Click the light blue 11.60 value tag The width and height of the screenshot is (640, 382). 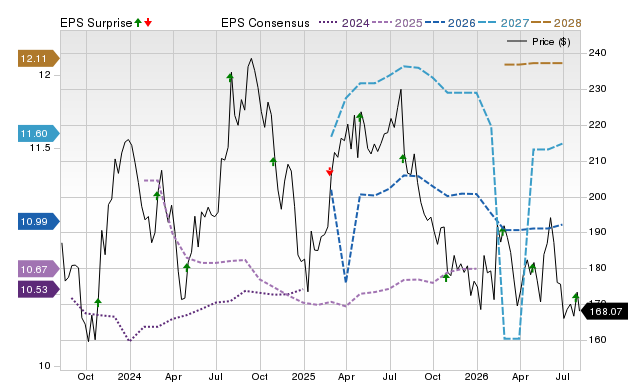point(38,133)
